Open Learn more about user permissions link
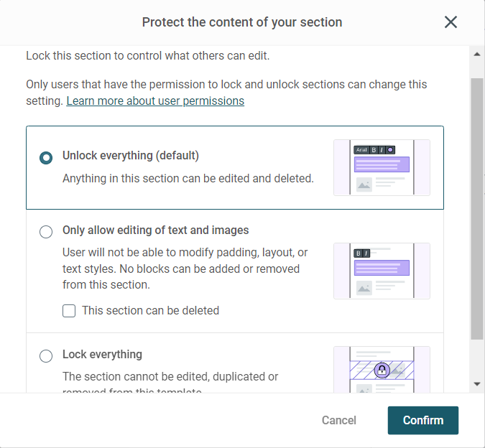This screenshot has width=485, height=448. click(155, 101)
